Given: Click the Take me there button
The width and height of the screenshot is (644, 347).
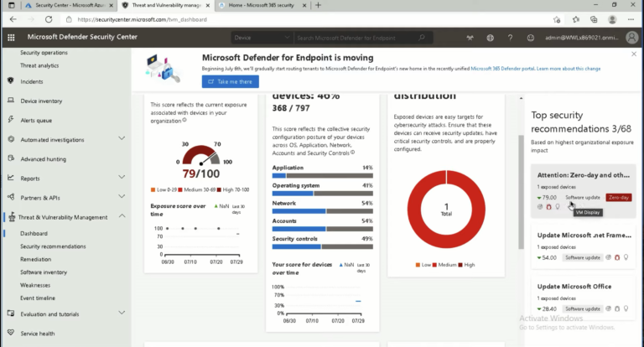Looking at the screenshot, I should point(231,81).
